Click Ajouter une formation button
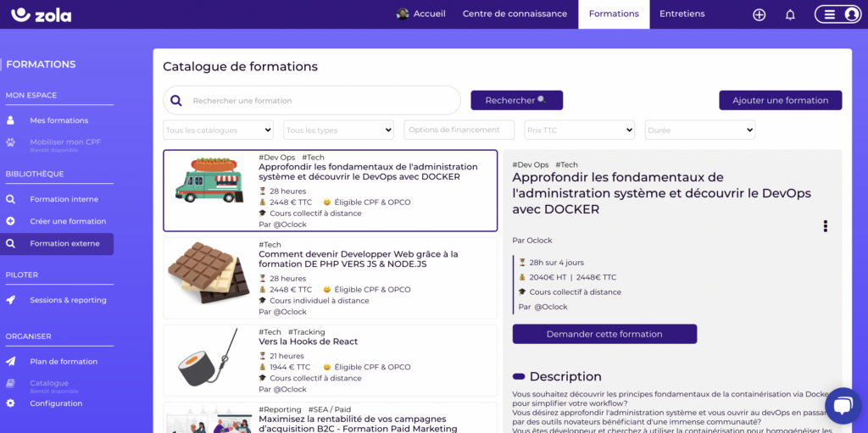868x433 pixels. click(781, 100)
